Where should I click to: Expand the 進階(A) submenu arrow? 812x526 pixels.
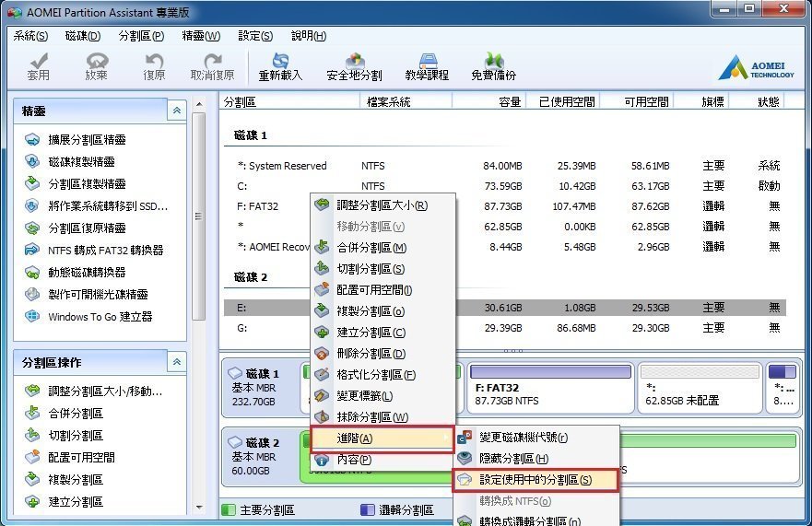446,438
